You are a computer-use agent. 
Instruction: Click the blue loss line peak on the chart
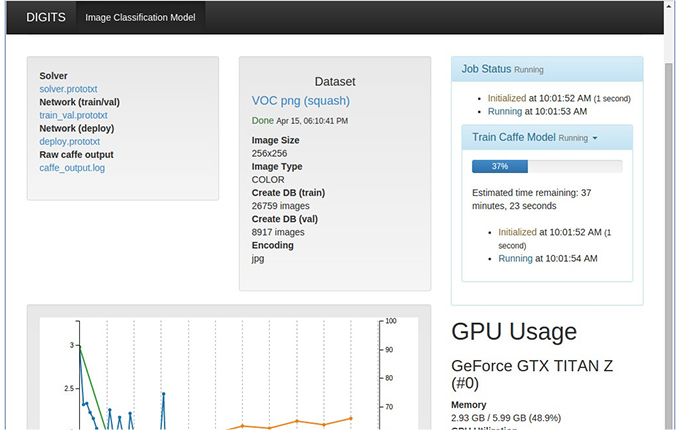pos(163,393)
